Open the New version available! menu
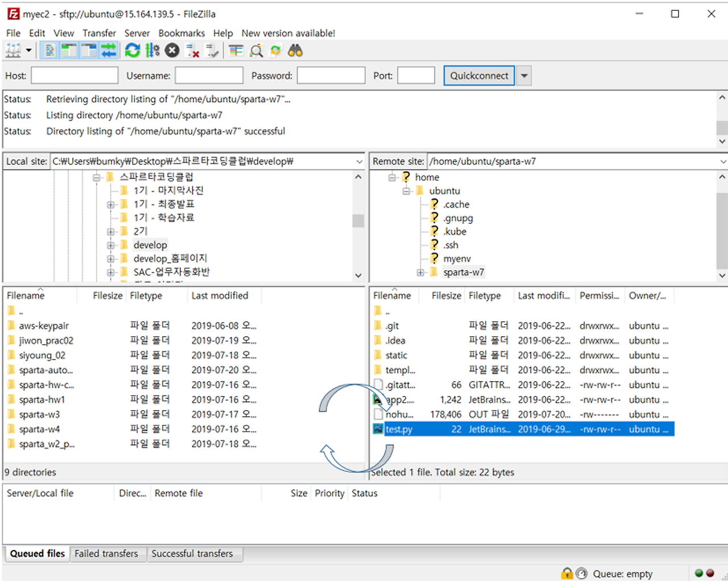728x583 pixels. pyautogui.click(x=288, y=33)
